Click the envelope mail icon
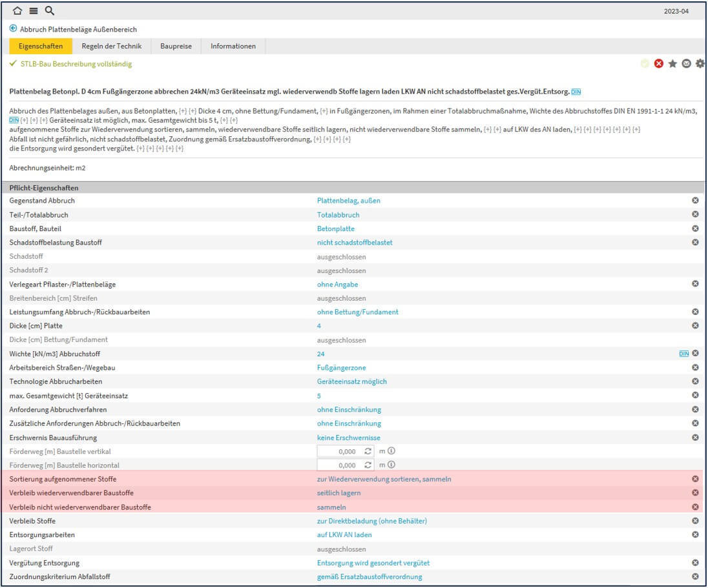 (686, 64)
